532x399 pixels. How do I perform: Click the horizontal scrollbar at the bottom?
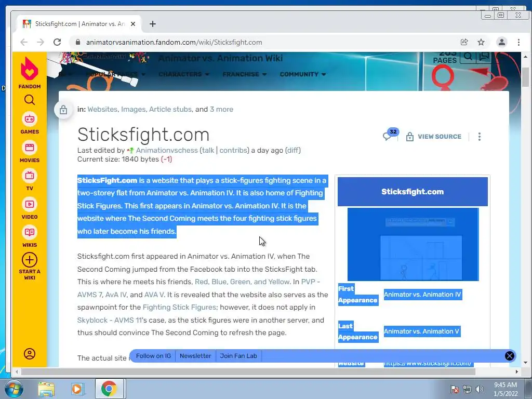[249, 371]
